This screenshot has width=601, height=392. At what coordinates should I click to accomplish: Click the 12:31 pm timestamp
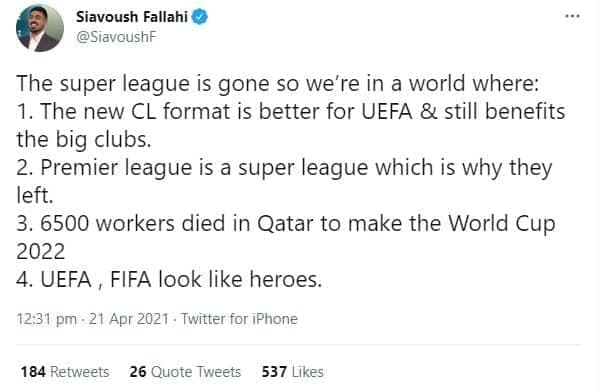(46, 319)
